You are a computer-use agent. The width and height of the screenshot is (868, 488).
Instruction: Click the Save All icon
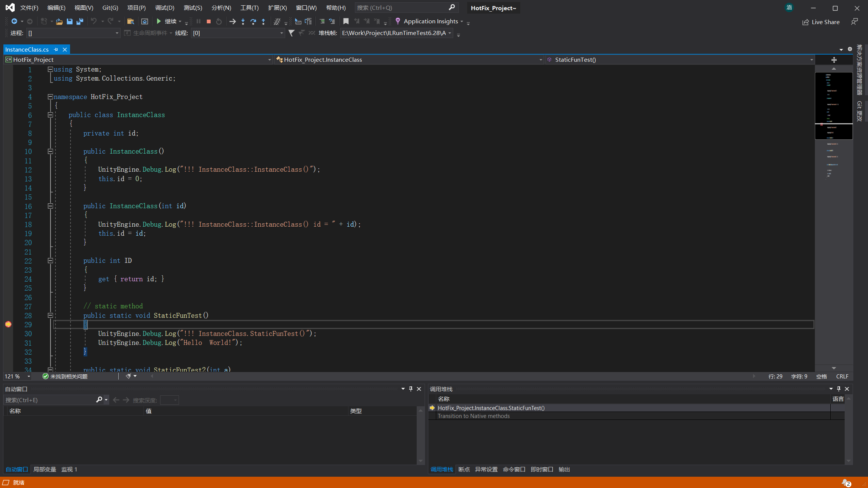(79, 21)
